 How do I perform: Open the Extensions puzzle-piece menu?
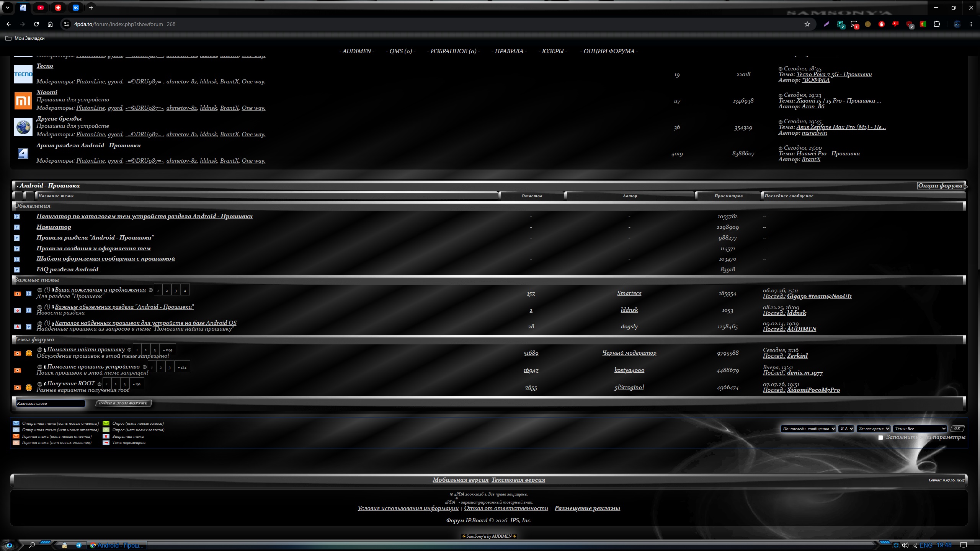937,24
